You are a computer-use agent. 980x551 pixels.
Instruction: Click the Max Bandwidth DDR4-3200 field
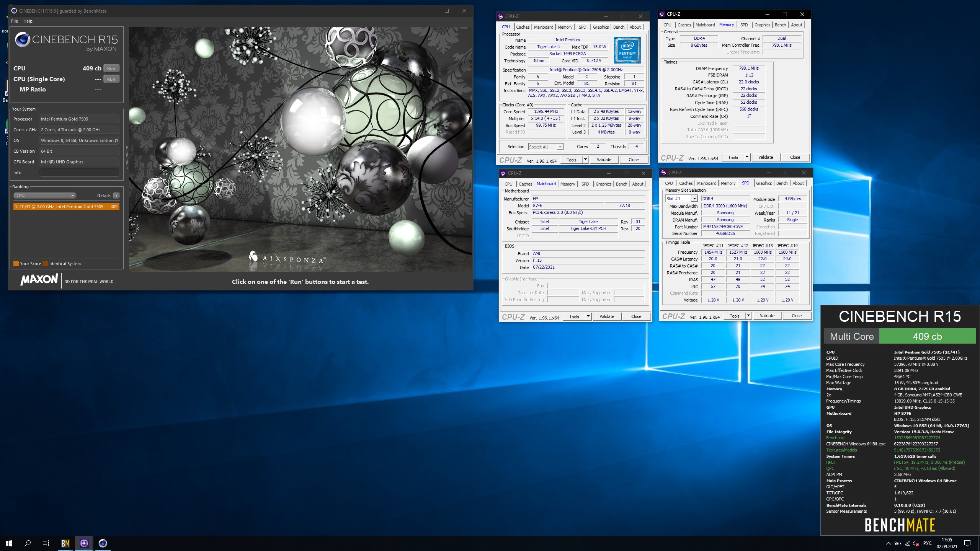(x=725, y=206)
